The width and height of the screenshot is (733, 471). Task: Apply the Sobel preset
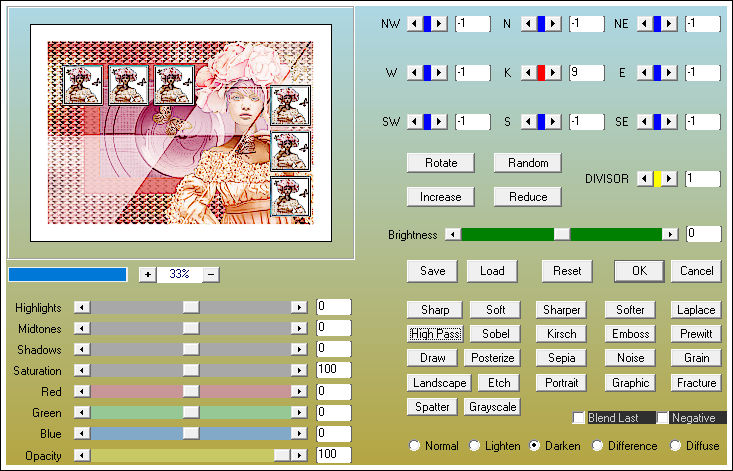tap(496, 334)
